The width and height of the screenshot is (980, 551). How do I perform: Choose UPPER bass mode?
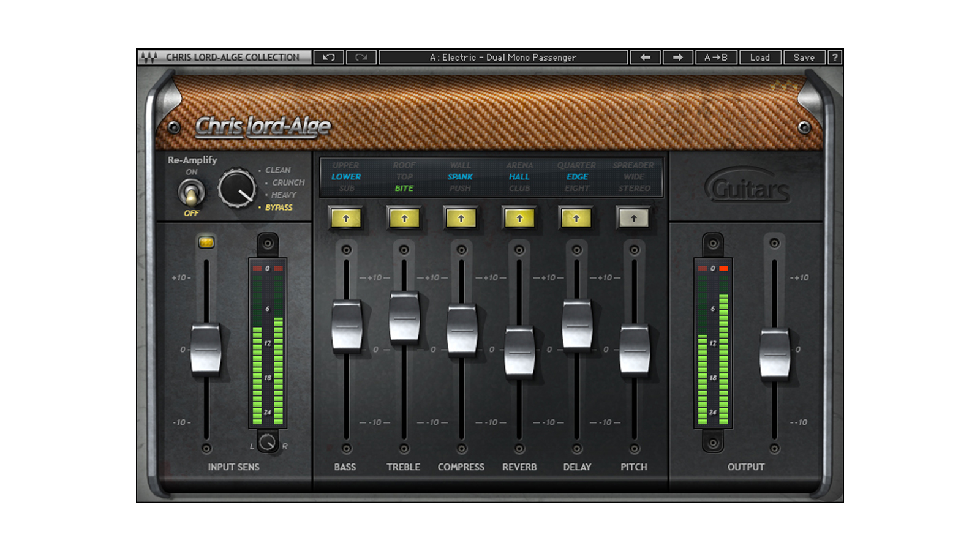(346, 165)
